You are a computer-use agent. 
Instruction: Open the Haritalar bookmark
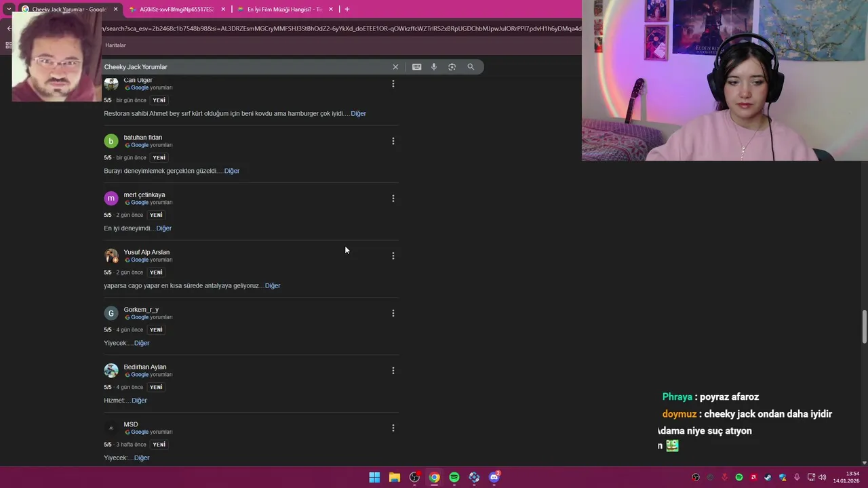point(115,45)
